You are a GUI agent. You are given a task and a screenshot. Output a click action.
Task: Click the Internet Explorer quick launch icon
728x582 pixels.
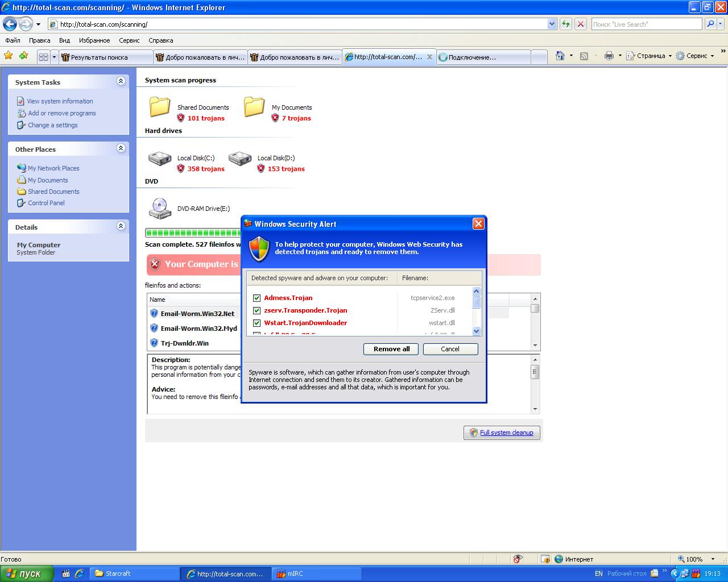click(79, 573)
